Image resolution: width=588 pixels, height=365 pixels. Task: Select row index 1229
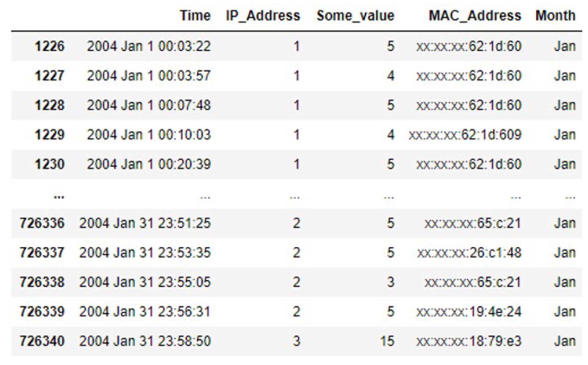tap(50, 135)
